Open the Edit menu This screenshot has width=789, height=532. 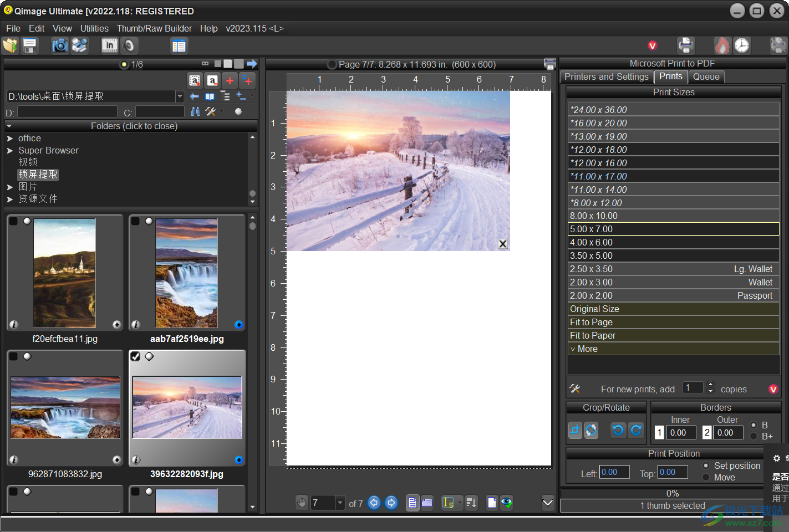pos(37,28)
